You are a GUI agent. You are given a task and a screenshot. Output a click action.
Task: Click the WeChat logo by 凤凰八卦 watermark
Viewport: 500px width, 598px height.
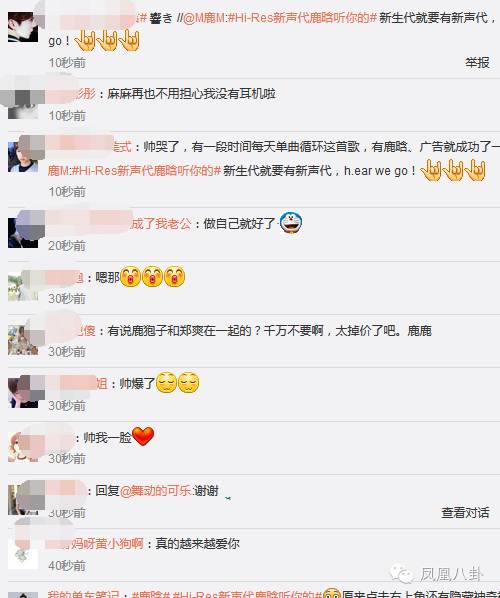tap(402, 574)
